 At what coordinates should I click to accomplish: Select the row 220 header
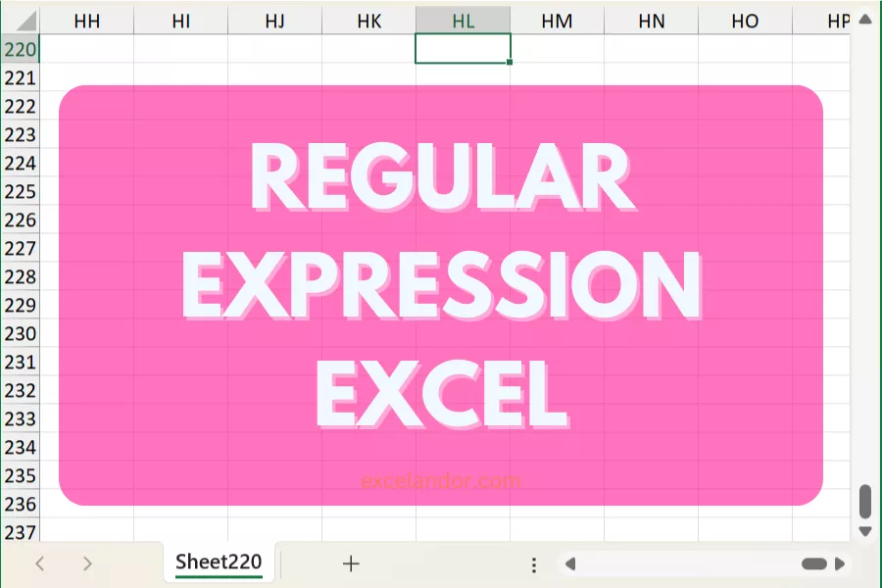point(18,49)
